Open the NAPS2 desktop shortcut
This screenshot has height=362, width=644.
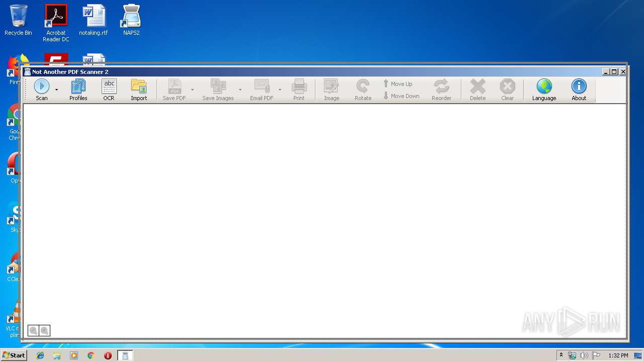pyautogui.click(x=131, y=20)
